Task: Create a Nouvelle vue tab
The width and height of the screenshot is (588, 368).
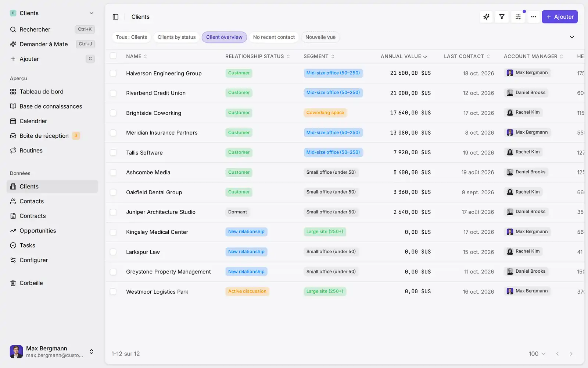Action: (320, 37)
